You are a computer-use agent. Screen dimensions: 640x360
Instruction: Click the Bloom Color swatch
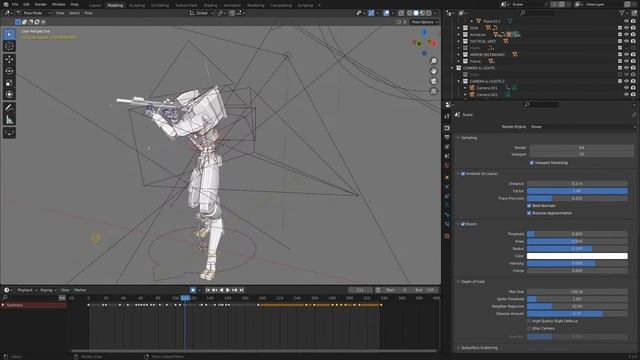pyautogui.click(x=577, y=256)
